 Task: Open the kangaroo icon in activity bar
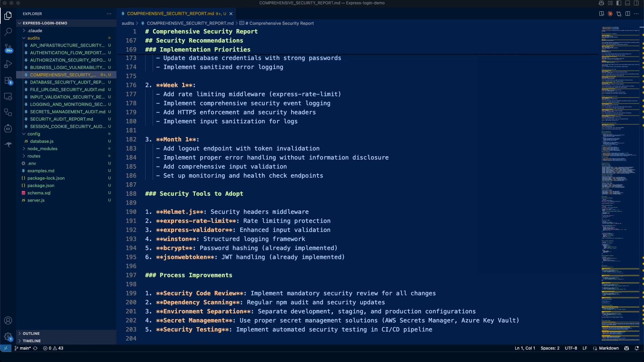(8, 144)
